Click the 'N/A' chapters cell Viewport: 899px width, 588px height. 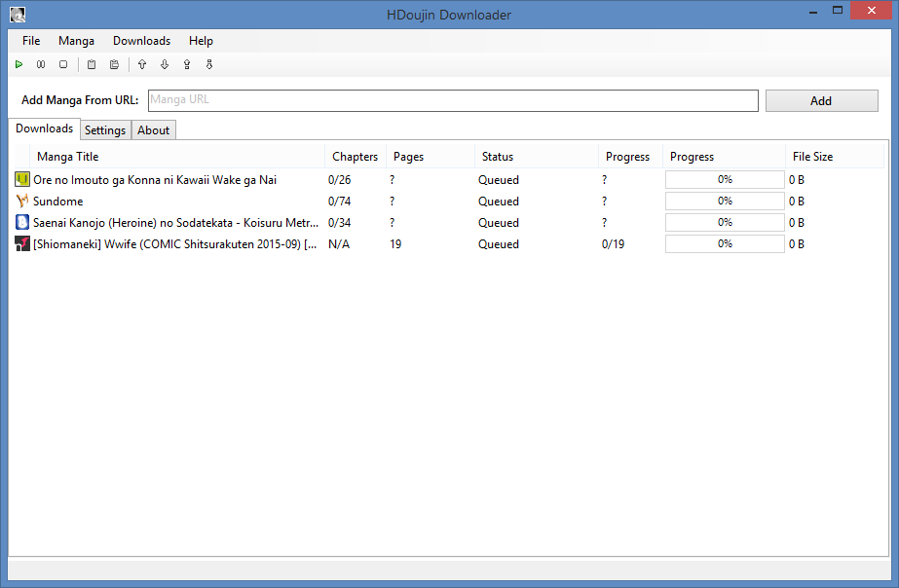pos(339,244)
